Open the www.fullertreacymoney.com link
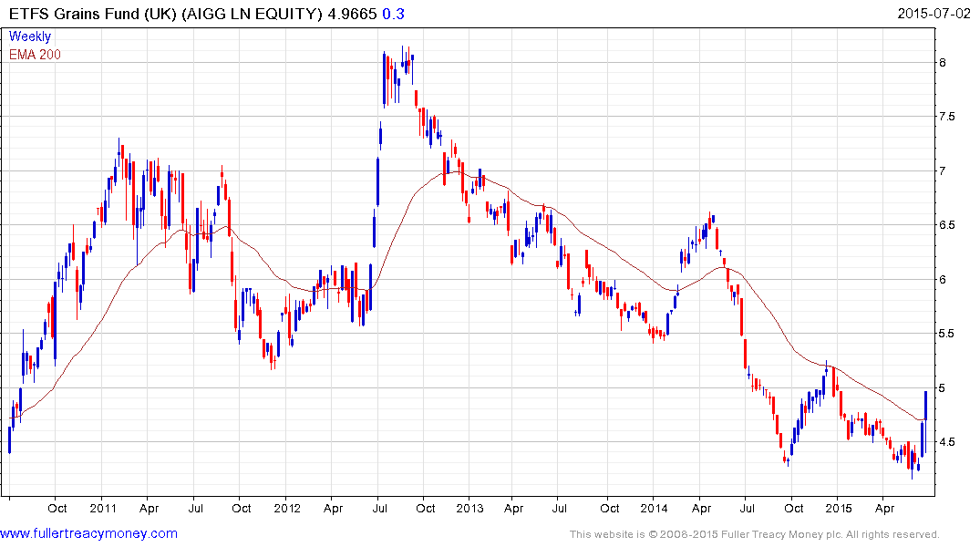This screenshot has height=547, width=980. click(x=88, y=534)
